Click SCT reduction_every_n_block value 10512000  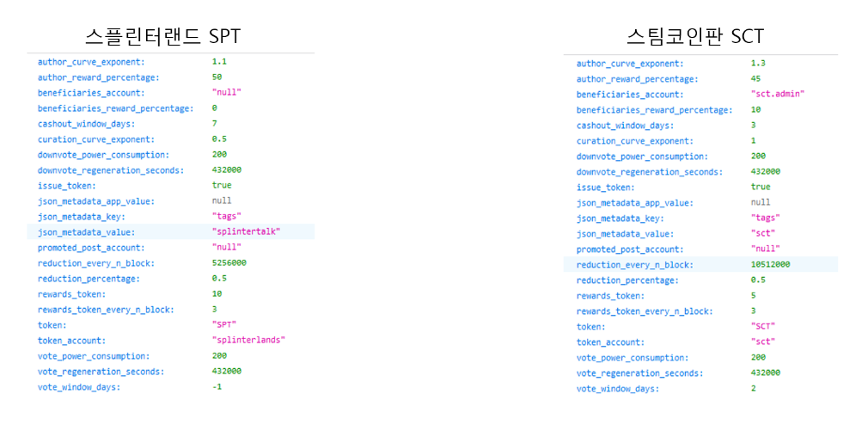tap(771, 265)
